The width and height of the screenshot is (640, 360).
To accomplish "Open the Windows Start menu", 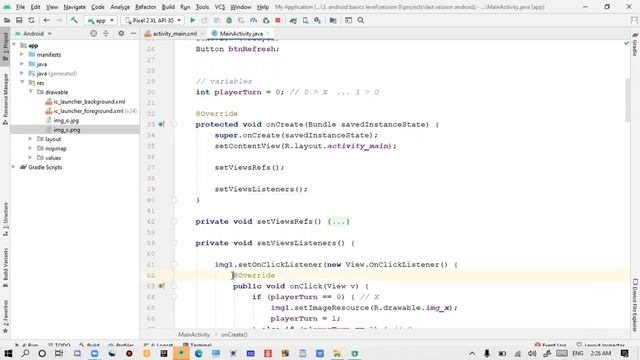I will (x=8, y=353).
